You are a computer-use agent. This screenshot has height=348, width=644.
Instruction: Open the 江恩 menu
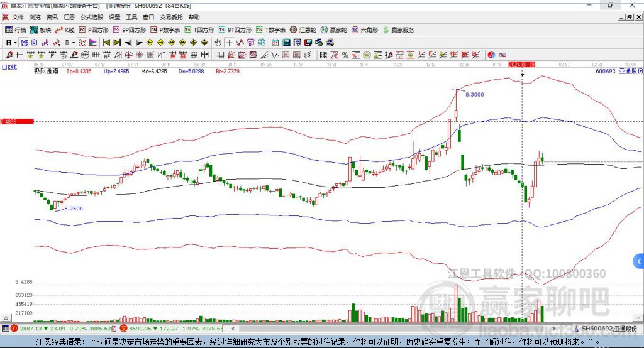click(69, 17)
